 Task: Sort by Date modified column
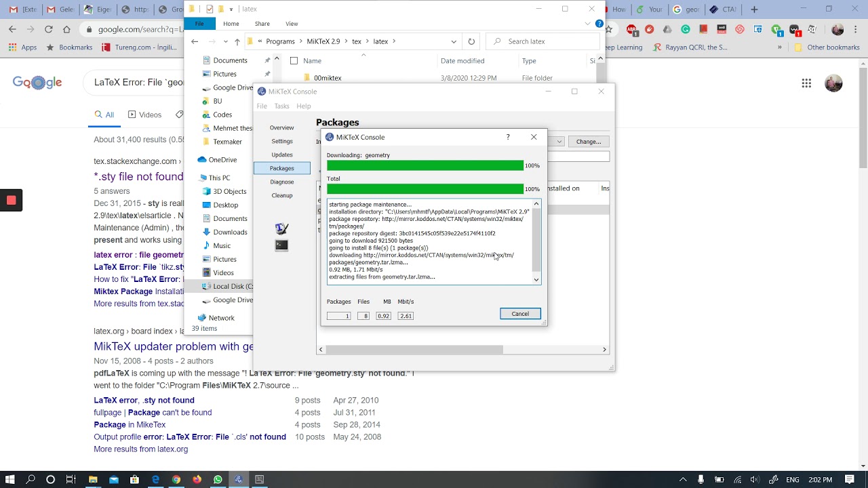462,61
